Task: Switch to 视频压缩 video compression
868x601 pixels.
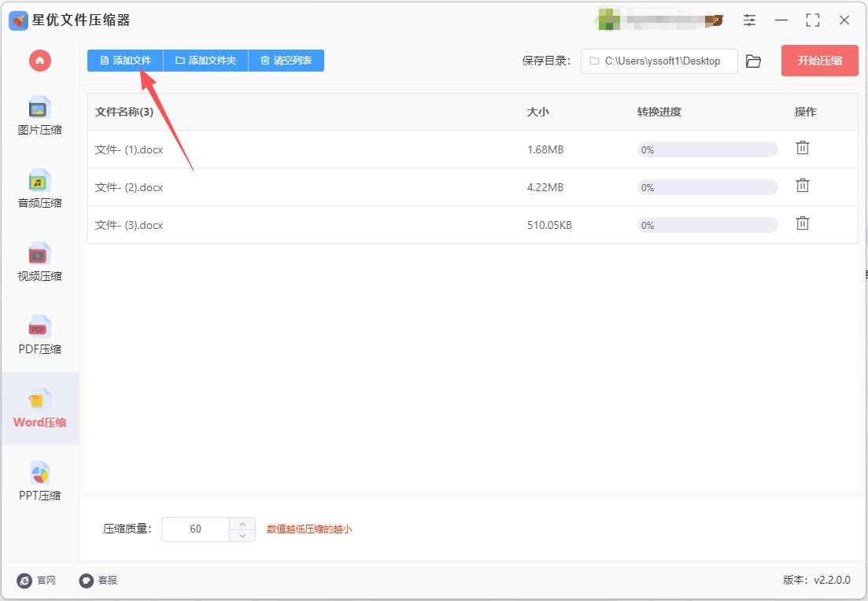Action: point(39,262)
